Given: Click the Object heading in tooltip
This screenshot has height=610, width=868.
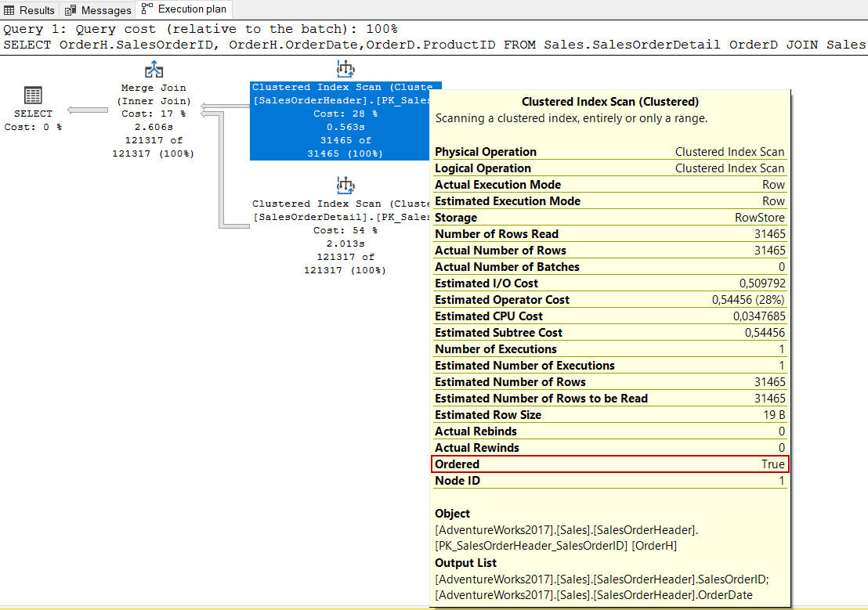Looking at the screenshot, I should [x=452, y=514].
